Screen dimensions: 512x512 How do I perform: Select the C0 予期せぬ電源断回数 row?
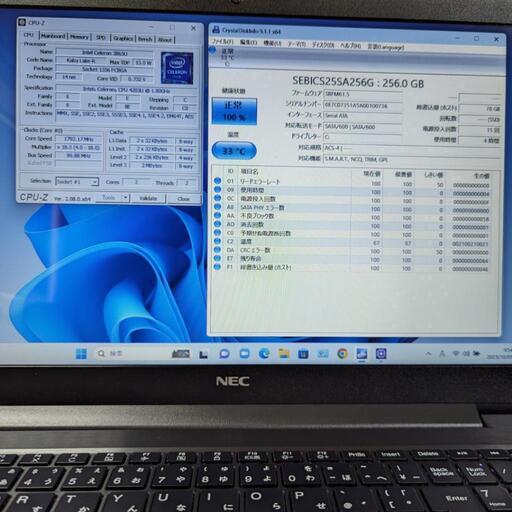(351, 234)
